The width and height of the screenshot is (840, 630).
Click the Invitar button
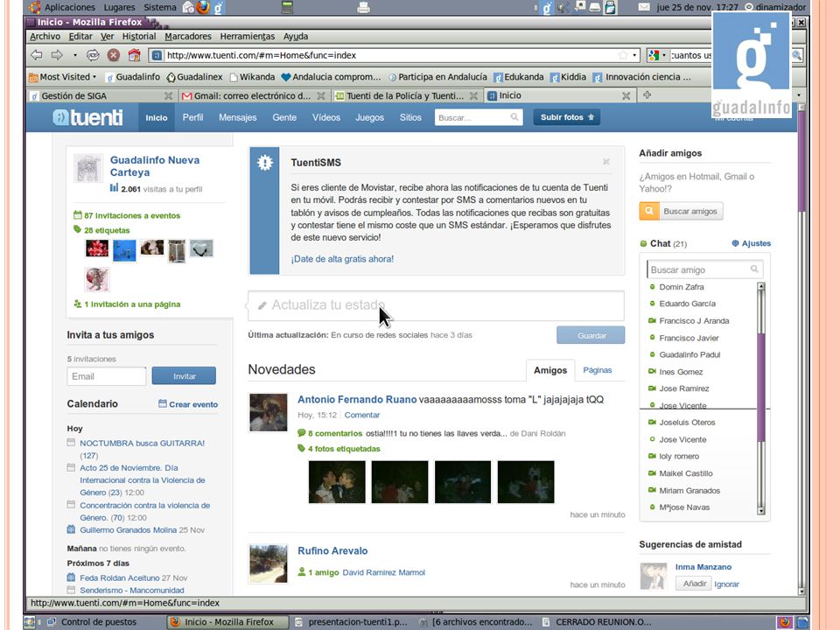(184, 376)
